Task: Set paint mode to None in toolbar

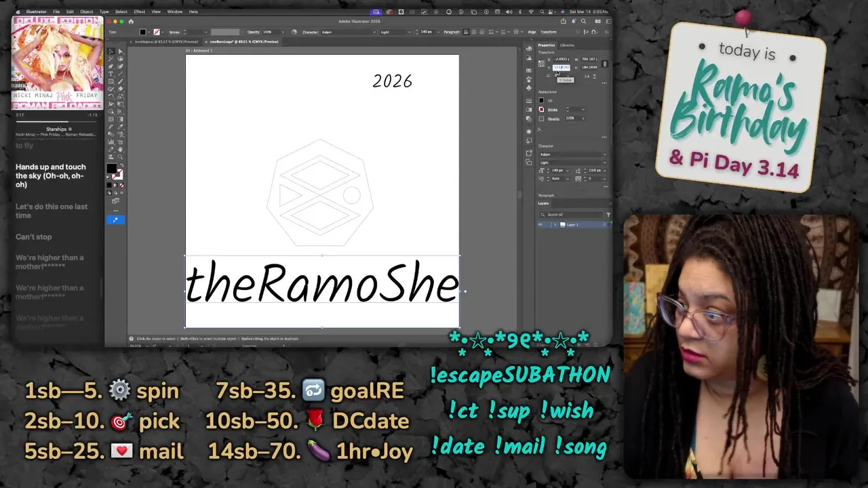Action: point(121,185)
